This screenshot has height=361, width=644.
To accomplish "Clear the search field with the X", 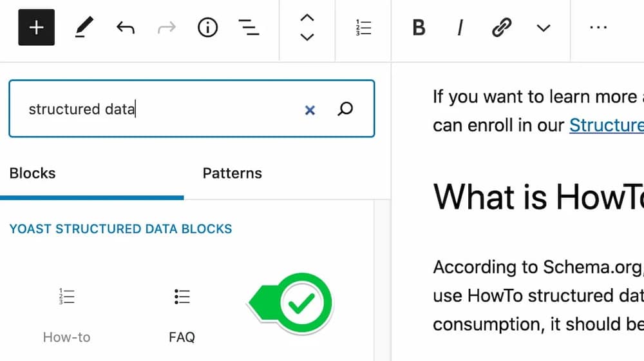I will (310, 110).
